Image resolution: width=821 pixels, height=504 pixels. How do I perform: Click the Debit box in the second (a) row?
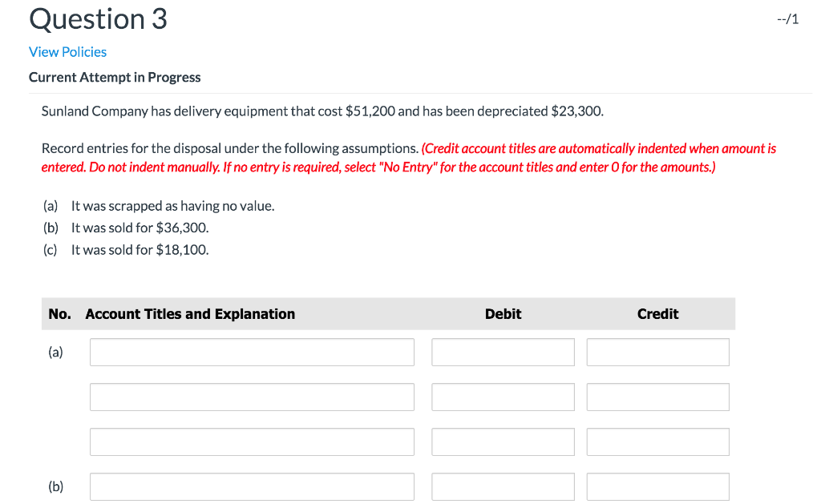click(503, 397)
